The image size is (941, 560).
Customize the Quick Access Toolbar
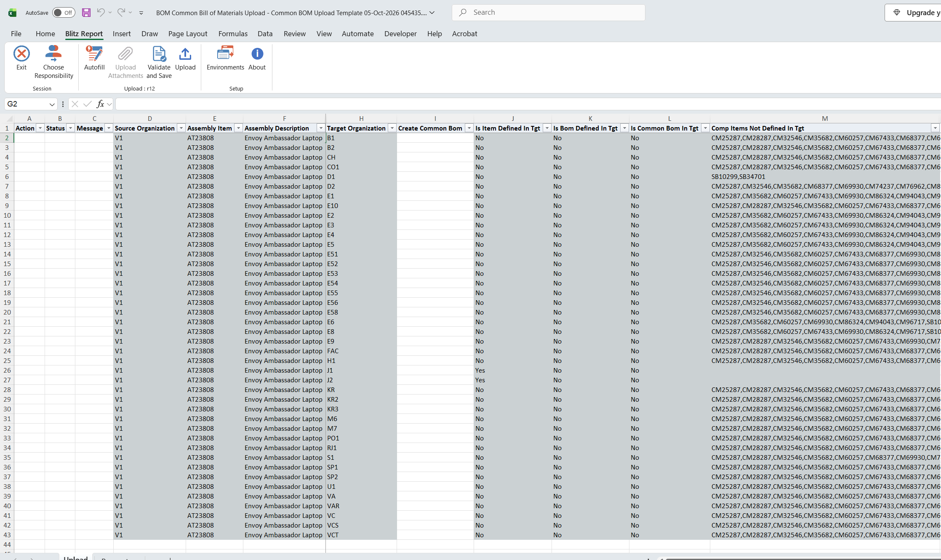pyautogui.click(x=141, y=13)
